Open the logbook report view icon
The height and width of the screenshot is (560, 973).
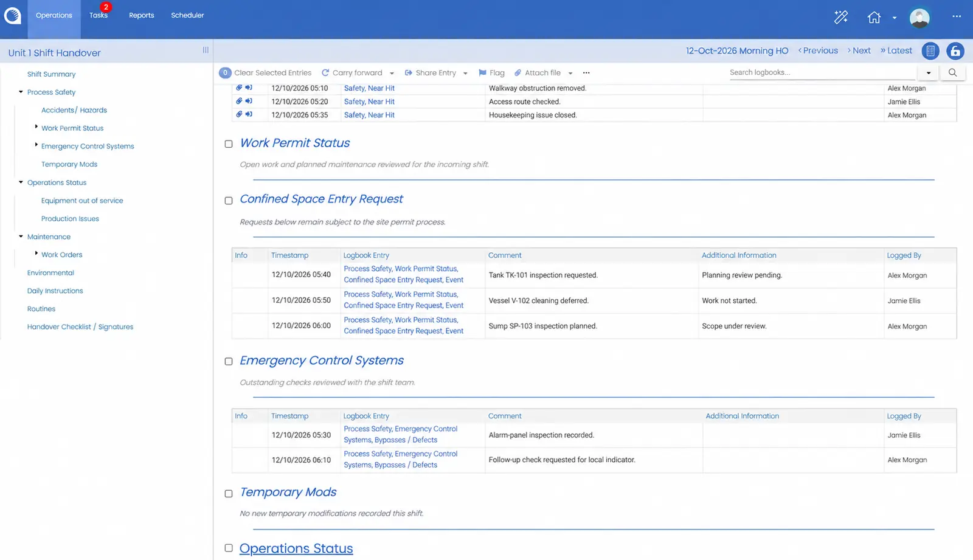pos(930,51)
